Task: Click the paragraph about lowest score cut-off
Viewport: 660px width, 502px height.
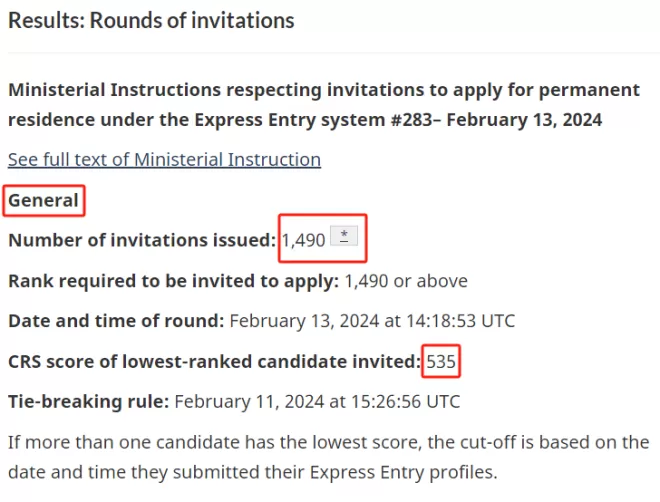Action: pos(329,457)
